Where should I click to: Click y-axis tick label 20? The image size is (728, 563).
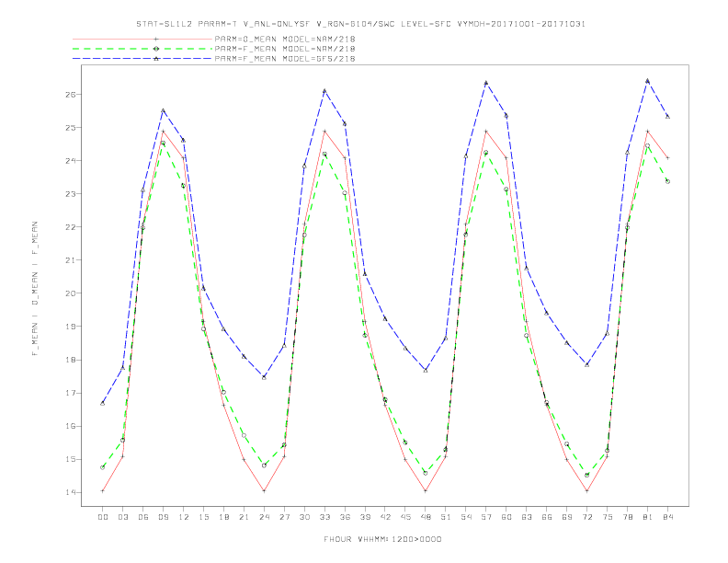pos(70,293)
